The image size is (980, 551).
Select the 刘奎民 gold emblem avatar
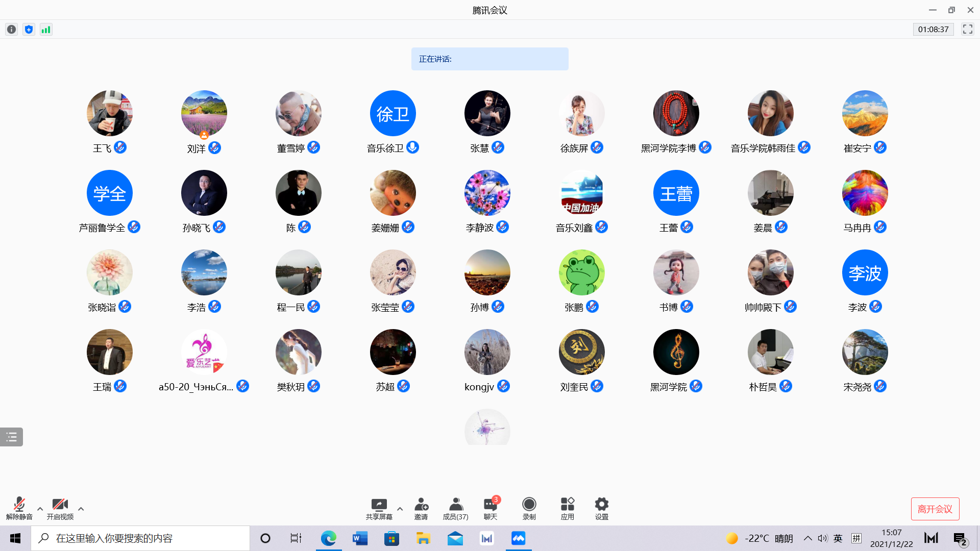[x=582, y=352]
